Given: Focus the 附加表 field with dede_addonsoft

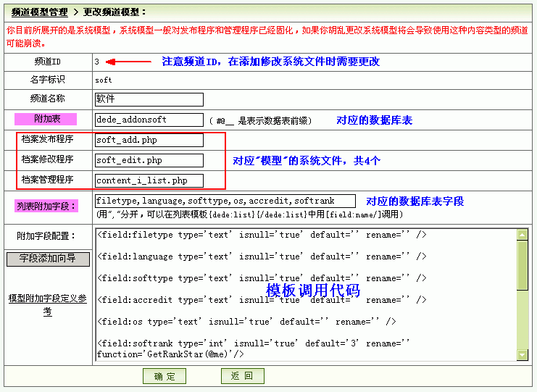Looking at the screenshot, I should tap(149, 120).
